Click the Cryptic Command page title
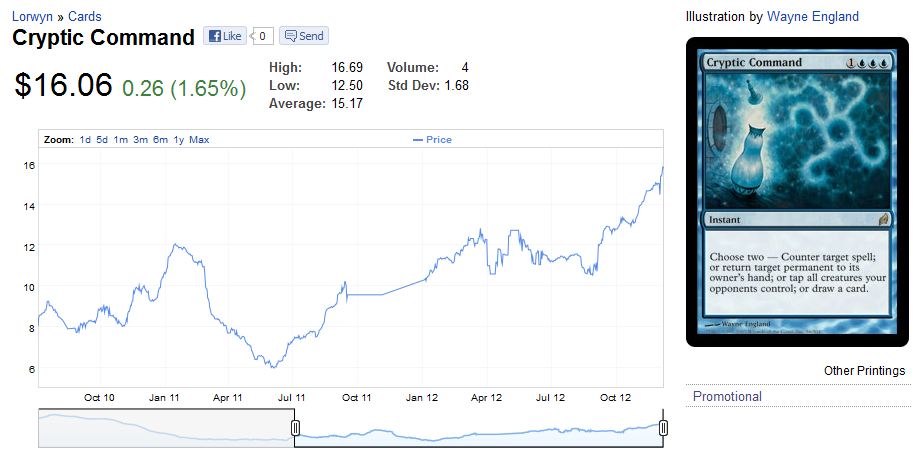Viewport: 920px width, 472px height. 103,38
